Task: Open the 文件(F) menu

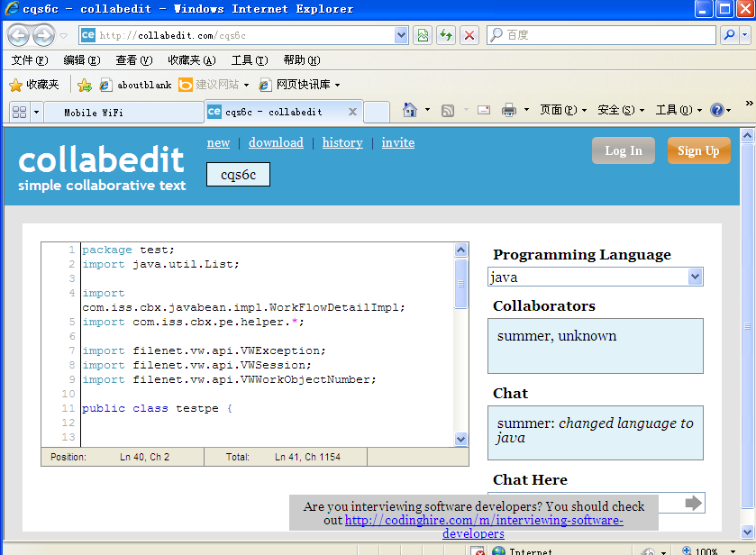Action: point(30,60)
